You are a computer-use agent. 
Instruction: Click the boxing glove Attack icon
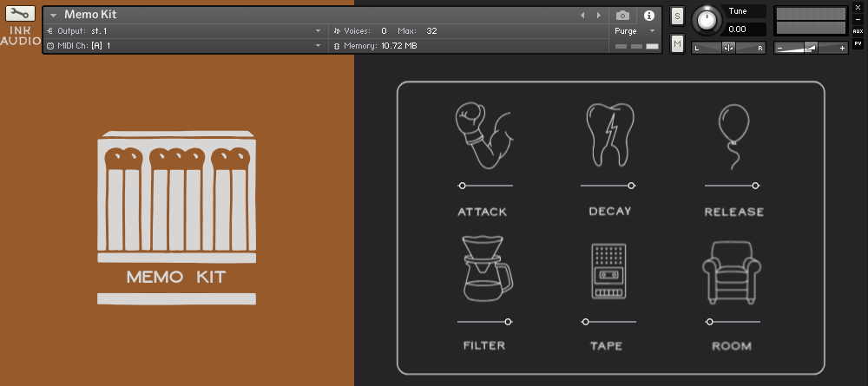click(x=484, y=134)
